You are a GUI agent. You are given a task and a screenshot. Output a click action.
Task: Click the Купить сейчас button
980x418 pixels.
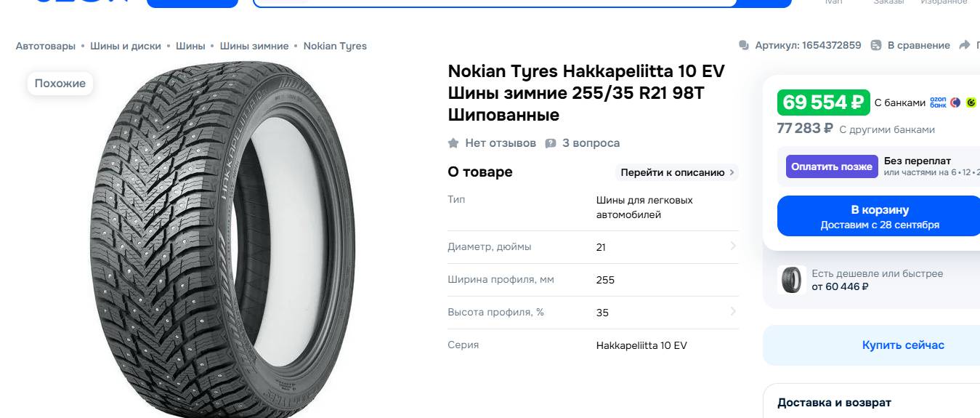[x=903, y=345]
